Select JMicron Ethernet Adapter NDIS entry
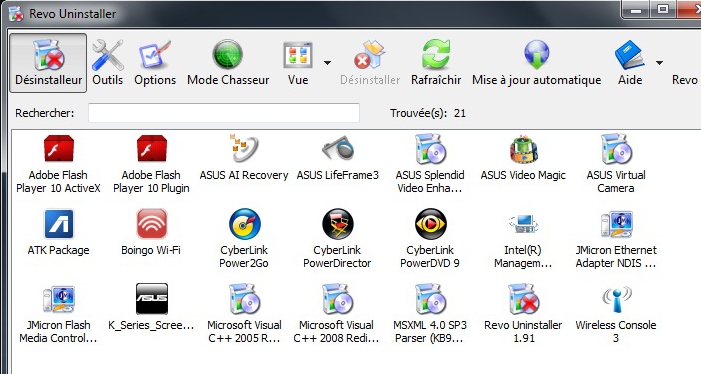 click(616, 239)
